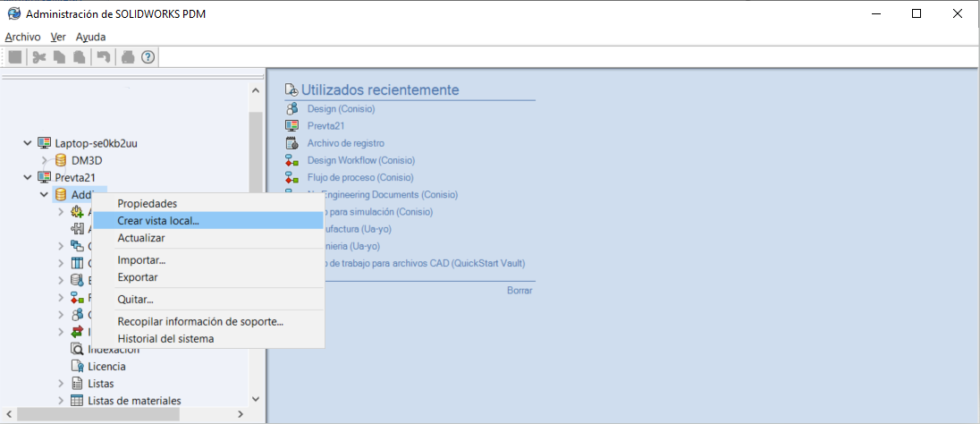Expand the DM3D vault node
Image resolution: width=980 pixels, height=424 pixels.
point(44,160)
